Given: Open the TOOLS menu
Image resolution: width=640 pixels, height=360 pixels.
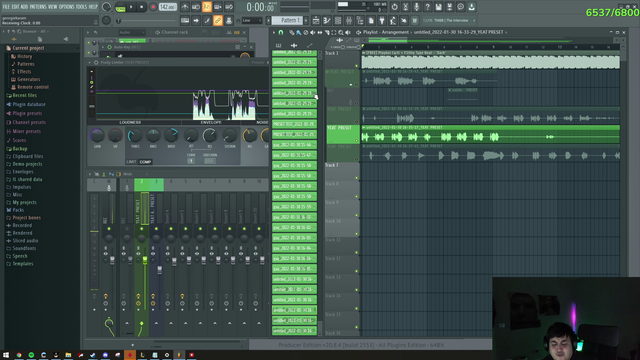Looking at the screenshot, I should 82,7.
